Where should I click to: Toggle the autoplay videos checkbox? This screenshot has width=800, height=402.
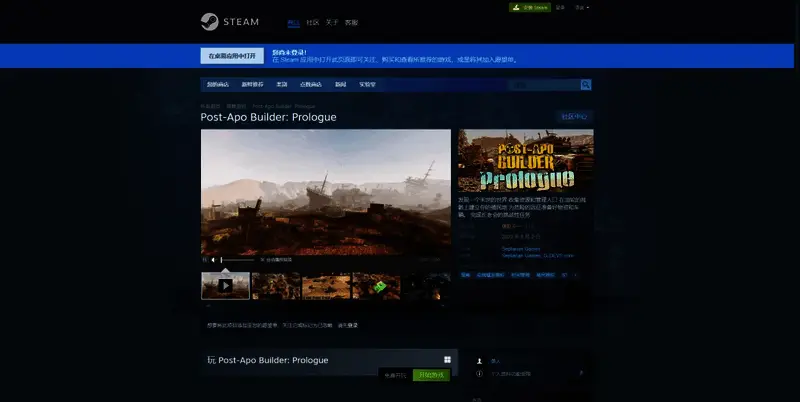coord(262,260)
